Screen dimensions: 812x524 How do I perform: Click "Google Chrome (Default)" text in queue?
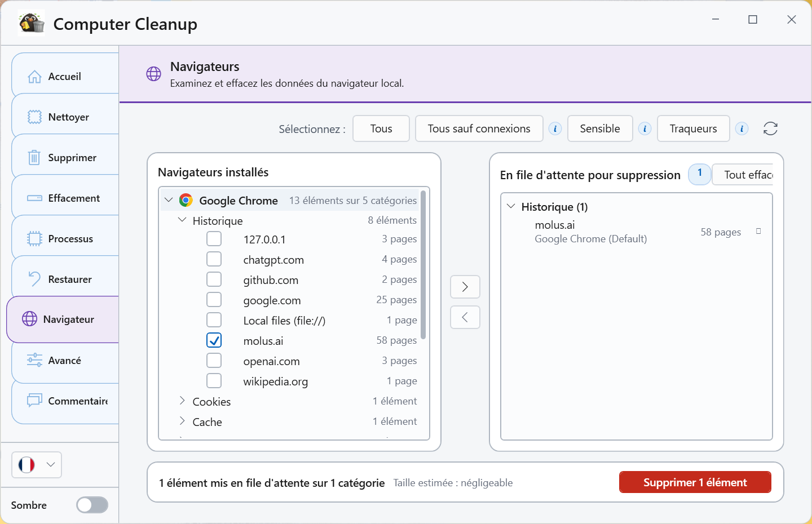[591, 239]
